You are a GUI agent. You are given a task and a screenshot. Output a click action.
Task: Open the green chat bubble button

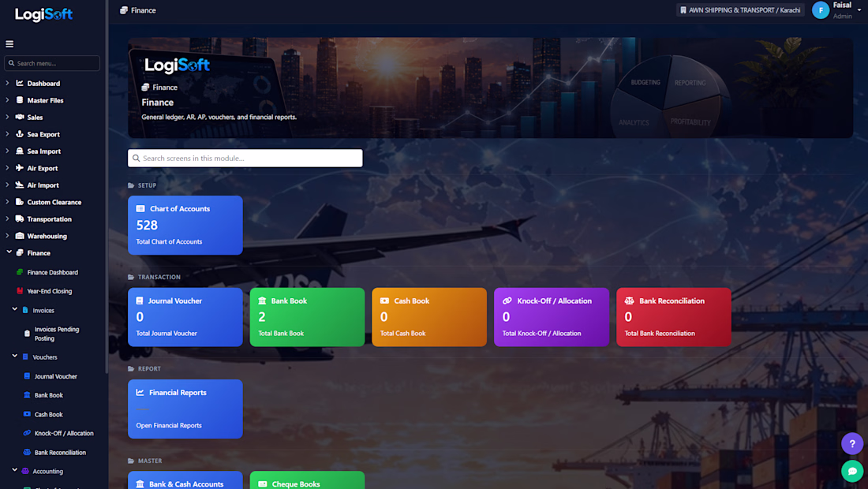click(x=852, y=472)
